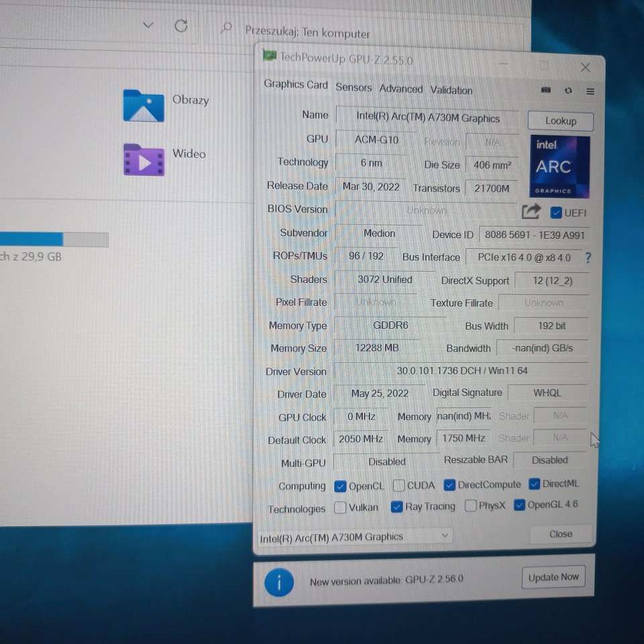The height and width of the screenshot is (644, 644).
Task: Toggle the DirectML checkbox
Action: click(534, 484)
